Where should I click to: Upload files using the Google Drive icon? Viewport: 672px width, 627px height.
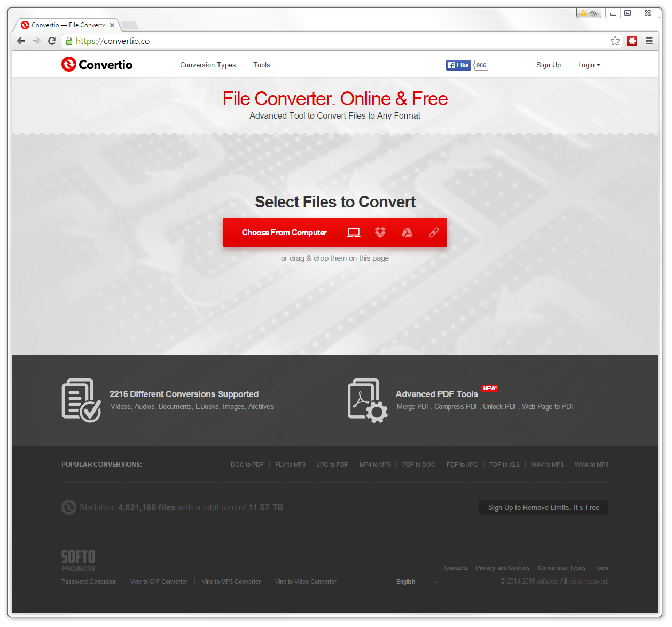coord(407,233)
